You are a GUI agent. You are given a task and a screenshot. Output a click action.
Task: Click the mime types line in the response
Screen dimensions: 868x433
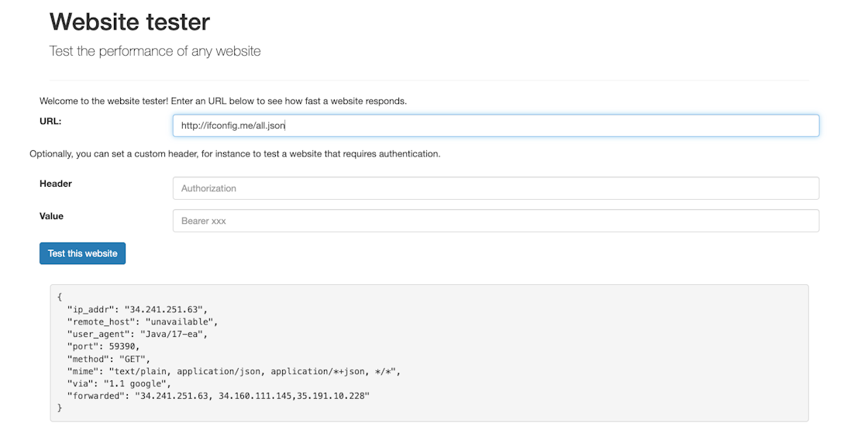pyautogui.click(x=234, y=371)
